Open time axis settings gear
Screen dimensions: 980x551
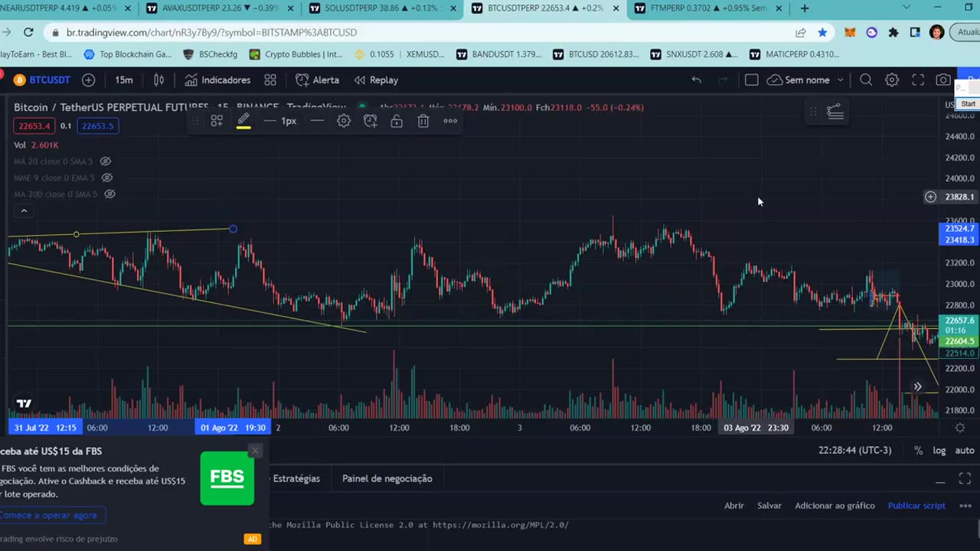(x=959, y=428)
